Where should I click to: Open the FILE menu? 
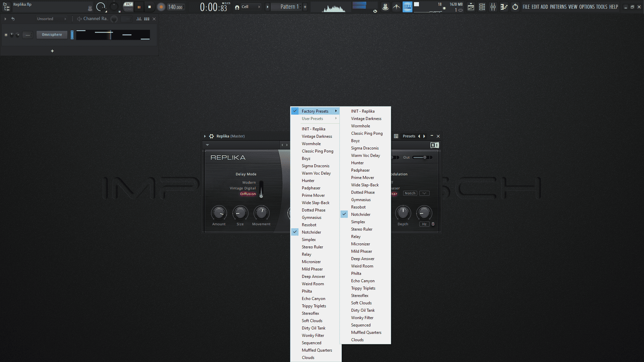click(x=526, y=7)
